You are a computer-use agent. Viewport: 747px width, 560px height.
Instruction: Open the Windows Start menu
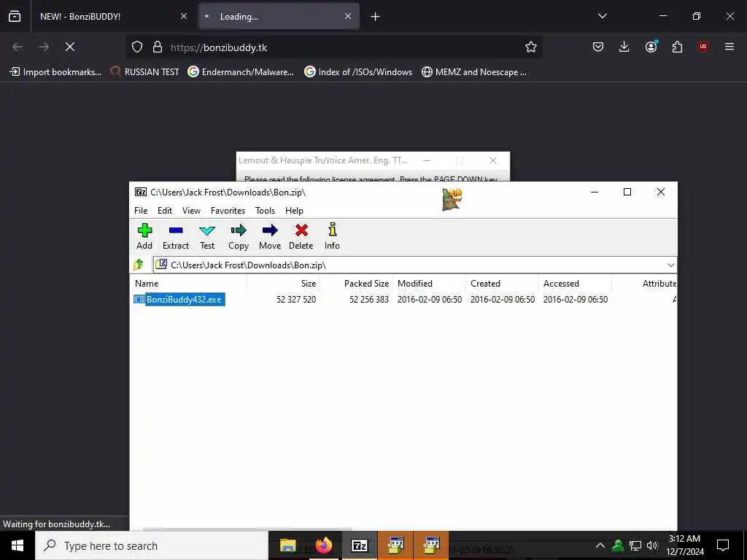pyautogui.click(x=18, y=545)
